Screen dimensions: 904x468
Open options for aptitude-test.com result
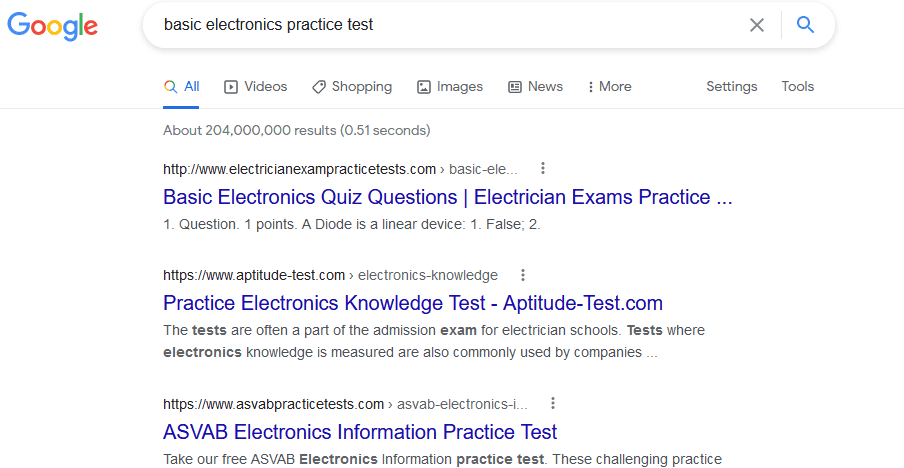click(x=523, y=275)
